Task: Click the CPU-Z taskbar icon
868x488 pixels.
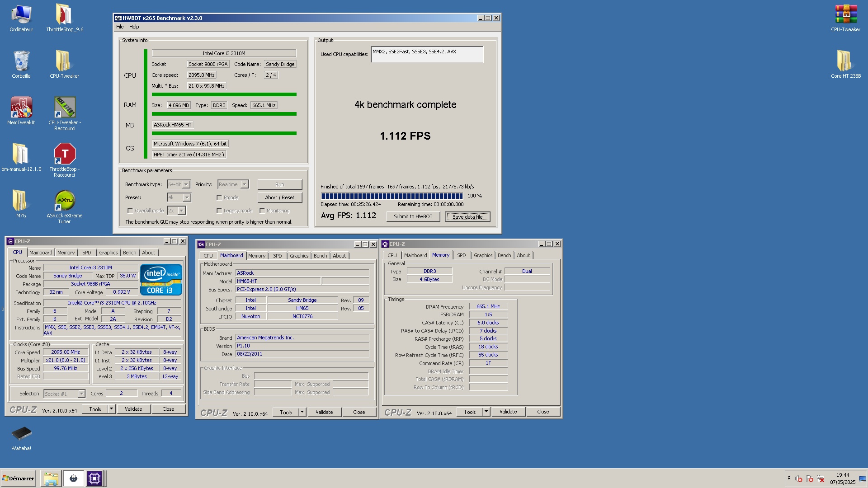Action: pos(94,479)
